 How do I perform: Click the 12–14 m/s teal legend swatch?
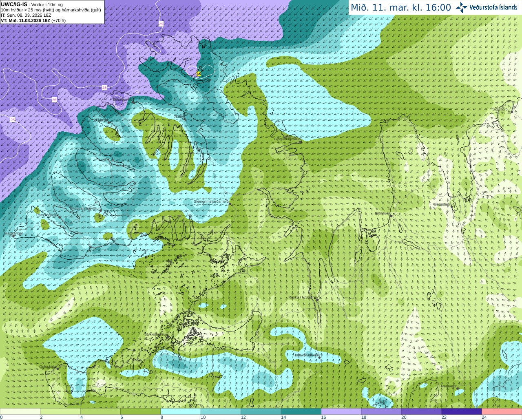(261, 411)
